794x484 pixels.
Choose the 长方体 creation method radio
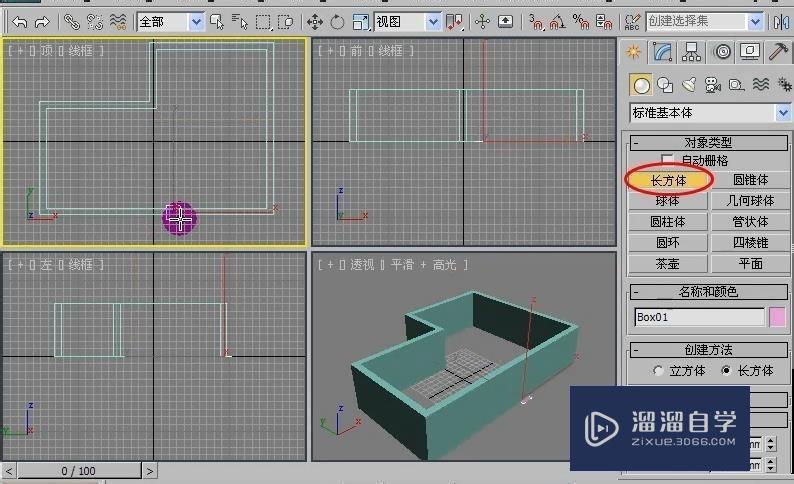tap(727, 370)
